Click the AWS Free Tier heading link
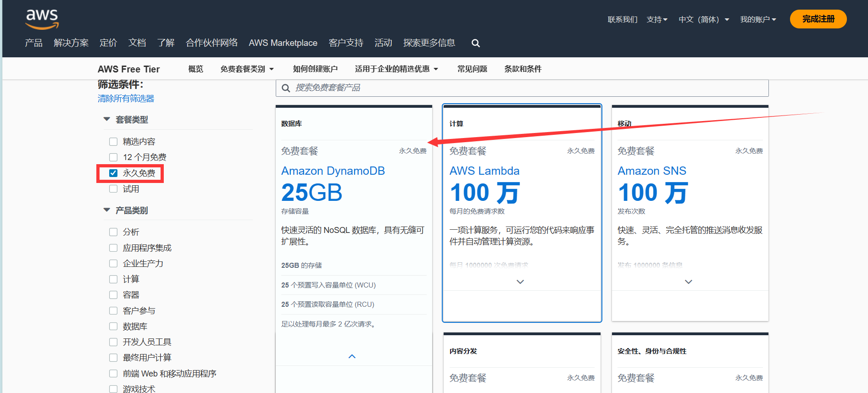868x393 pixels. pos(128,69)
